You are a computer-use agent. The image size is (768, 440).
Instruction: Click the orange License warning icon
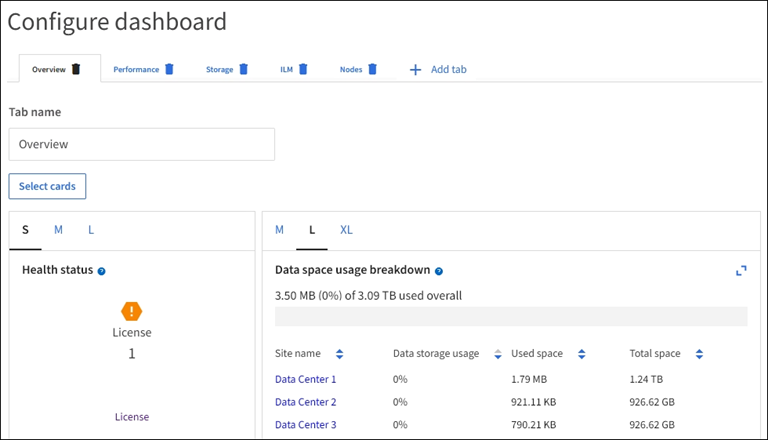pyautogui.click(x=131, y=311)
